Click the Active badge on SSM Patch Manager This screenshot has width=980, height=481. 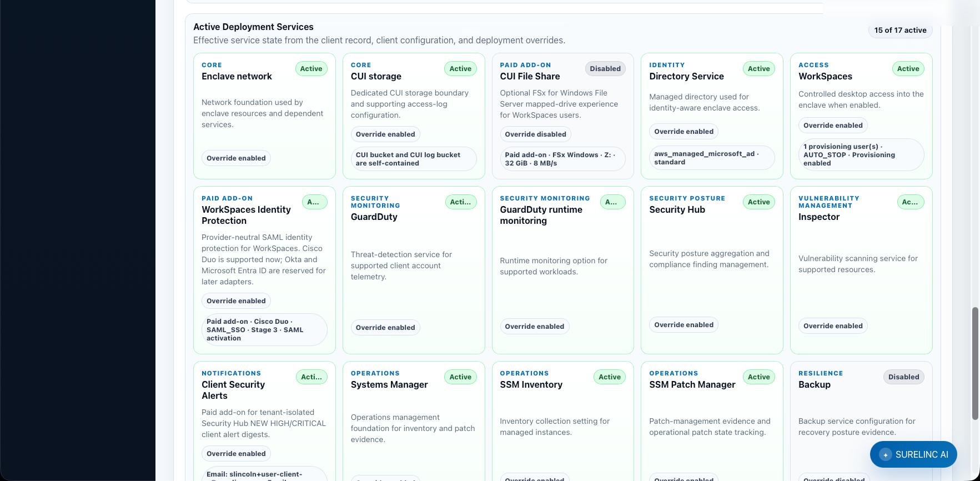point(759,377)
